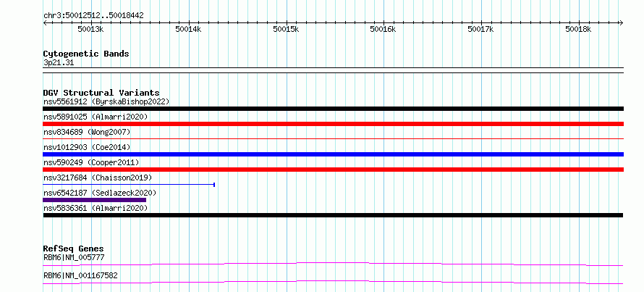Open the RBM6|NM_005777 gene label
This screenshot has height=292, width=644.
pyautogui.click(x=74, y=257)
